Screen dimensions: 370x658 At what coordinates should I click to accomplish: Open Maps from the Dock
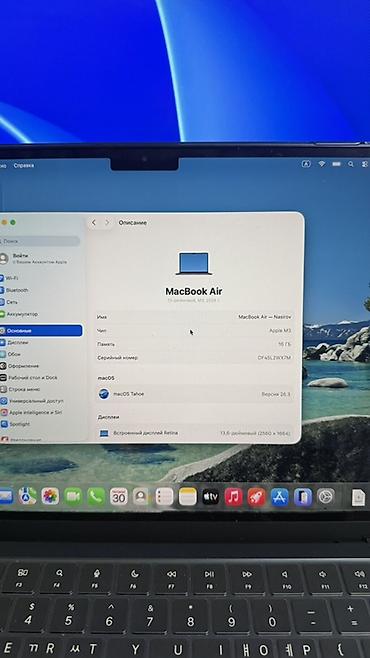(27, 497)
